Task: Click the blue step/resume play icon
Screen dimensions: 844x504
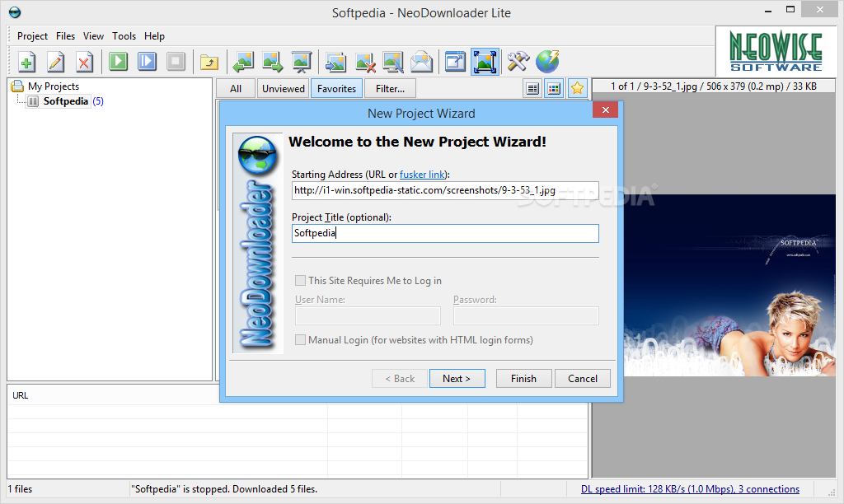Action: (147, 61)
